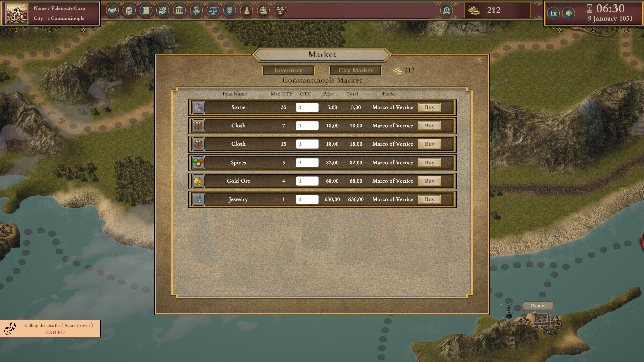This screenshot has width=644, height=362.
Task: Buy Stone from Marco of Venice
Action: (x=429, y=107)
